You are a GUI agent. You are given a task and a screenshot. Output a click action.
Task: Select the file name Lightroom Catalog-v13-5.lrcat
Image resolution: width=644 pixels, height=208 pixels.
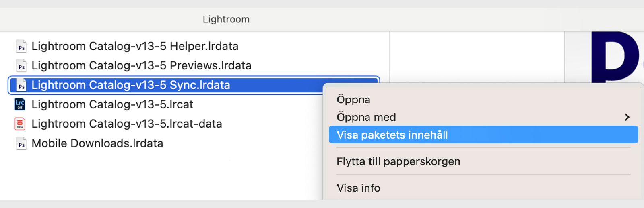click(x=112, y=104)
